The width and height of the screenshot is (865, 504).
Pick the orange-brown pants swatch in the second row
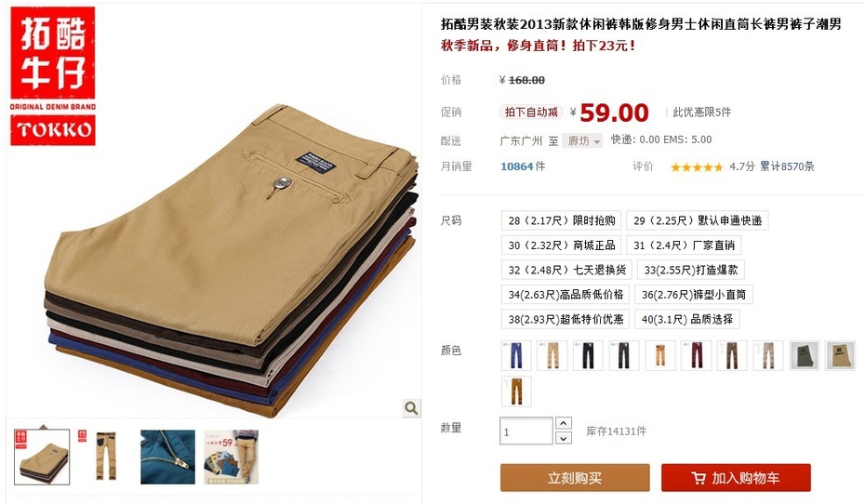tap(516, 391)
